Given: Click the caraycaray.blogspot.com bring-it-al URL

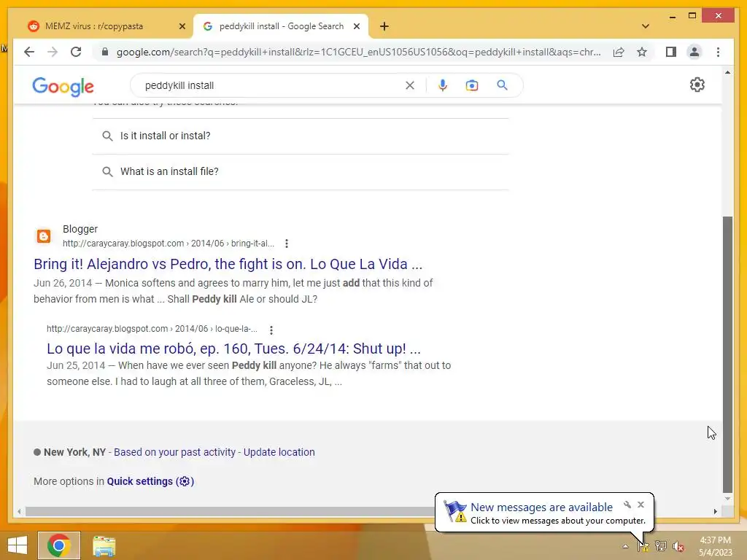Looking at the screenshot, I should (x=169, y=244).
